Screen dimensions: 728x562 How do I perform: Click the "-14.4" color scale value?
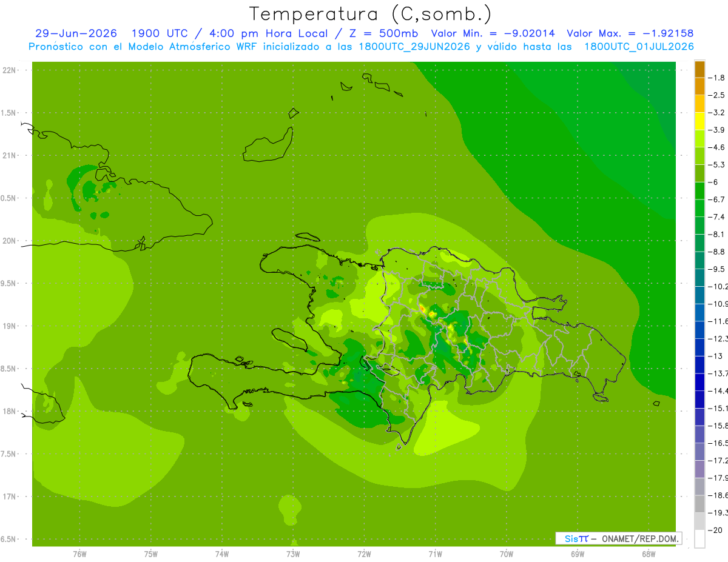tap(718, 390)
